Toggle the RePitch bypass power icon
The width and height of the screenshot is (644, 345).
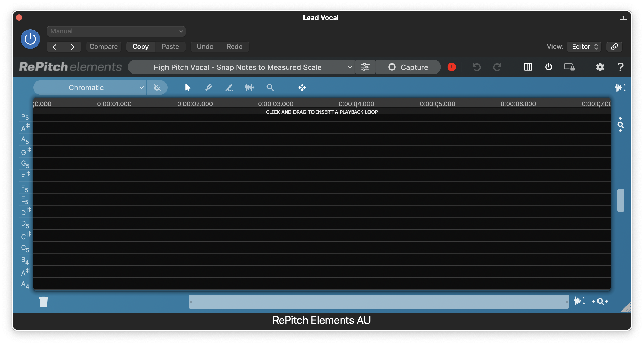tap(549, 67)
